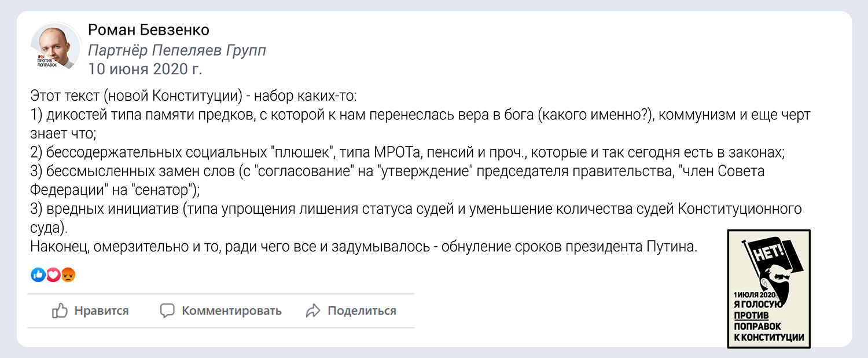Open the author name Роман Бевзенко
This screenshot has height=358, width=868.
(x=149, y=30)
